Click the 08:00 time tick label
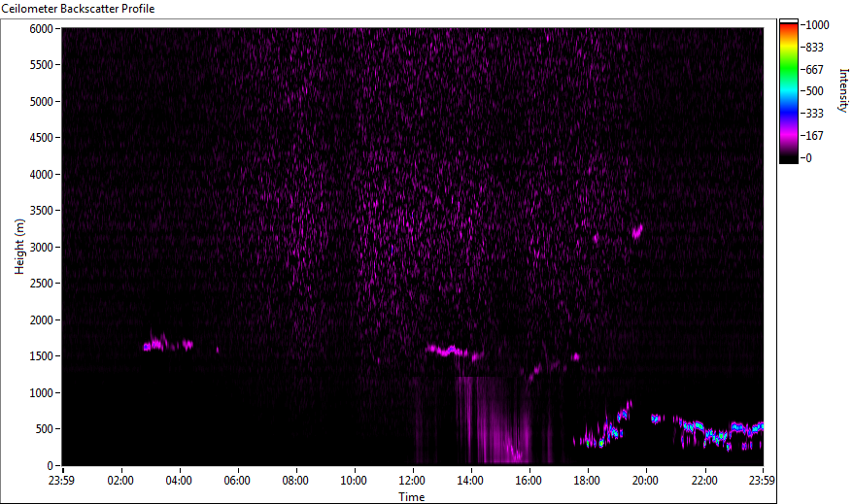The height and width of the screenshot is (504, 853). (295, 481)
